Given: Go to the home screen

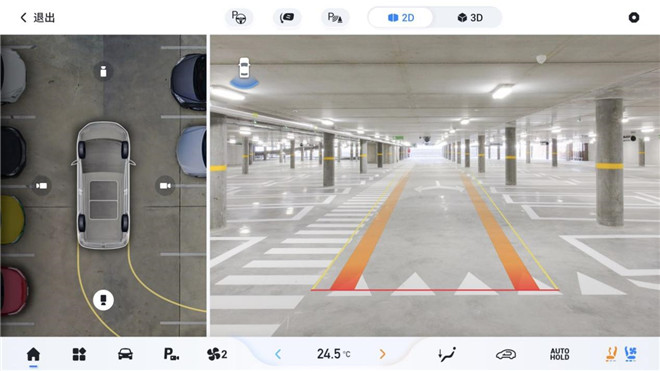Looking at the screenshot, I should click(33, 354).
